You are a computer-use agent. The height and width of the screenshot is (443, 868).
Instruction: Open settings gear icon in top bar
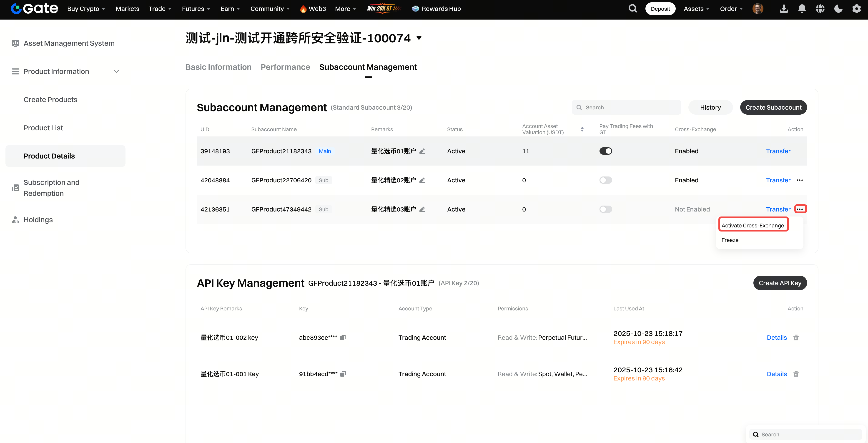856,9
